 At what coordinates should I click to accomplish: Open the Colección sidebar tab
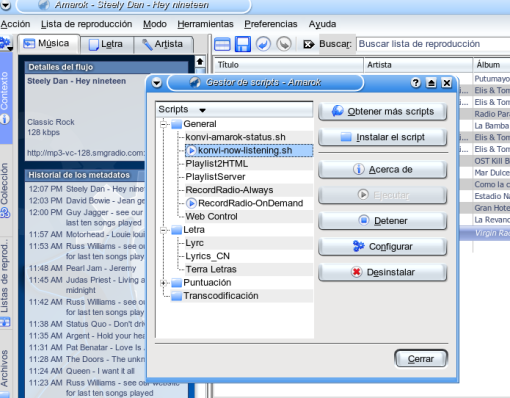pyautogui.click(x=5, y=190)
